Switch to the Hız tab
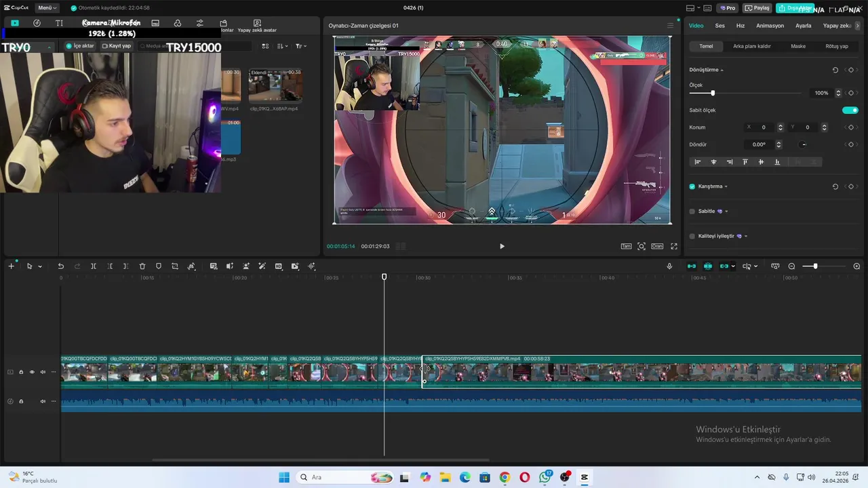Screen dimensions: 868x488 [x=741, y=26]
